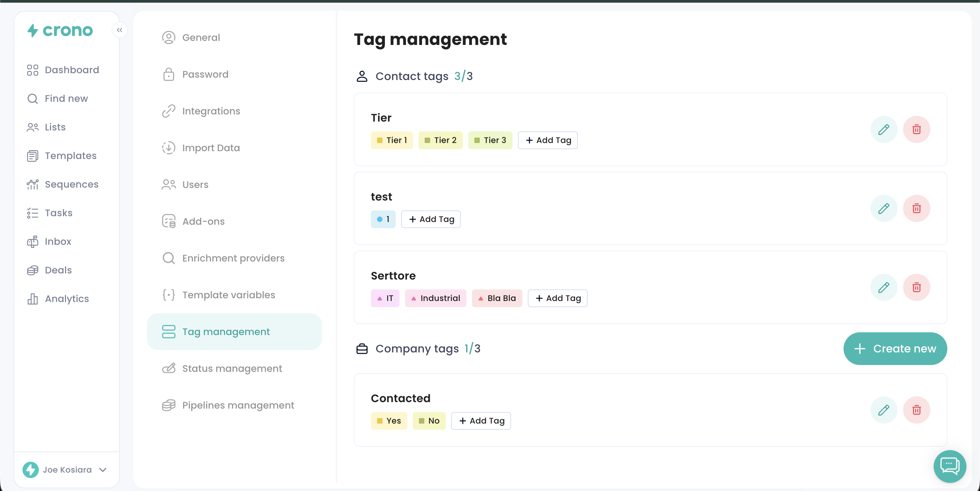980x491 pixels.
Task: Add Tag to the Contacted group
Action: pos(481,421)
